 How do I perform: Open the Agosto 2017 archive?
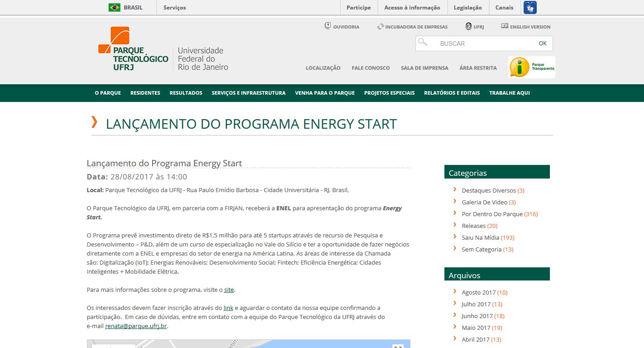(478, 292)
